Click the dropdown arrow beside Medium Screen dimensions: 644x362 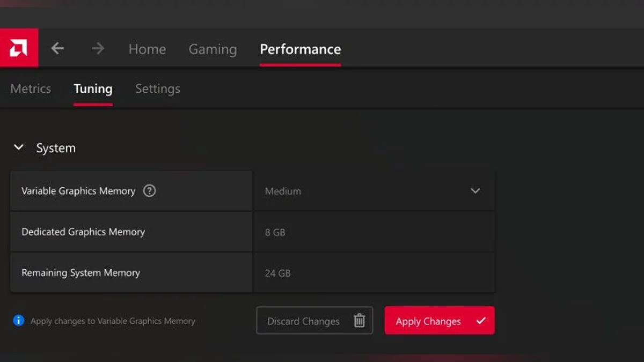point(475,191)
